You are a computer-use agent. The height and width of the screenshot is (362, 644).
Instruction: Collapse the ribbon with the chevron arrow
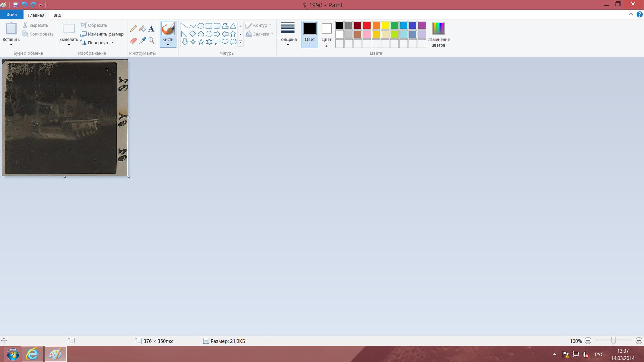(631, 14)
